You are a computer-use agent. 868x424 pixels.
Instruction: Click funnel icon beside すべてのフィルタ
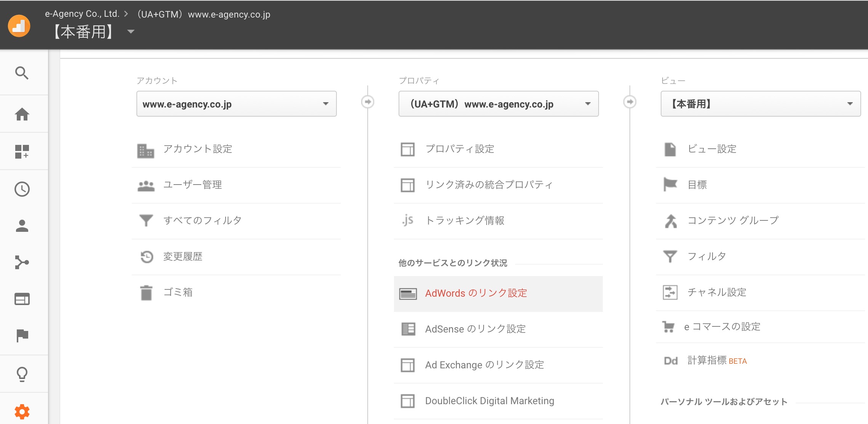pos(146,220)
